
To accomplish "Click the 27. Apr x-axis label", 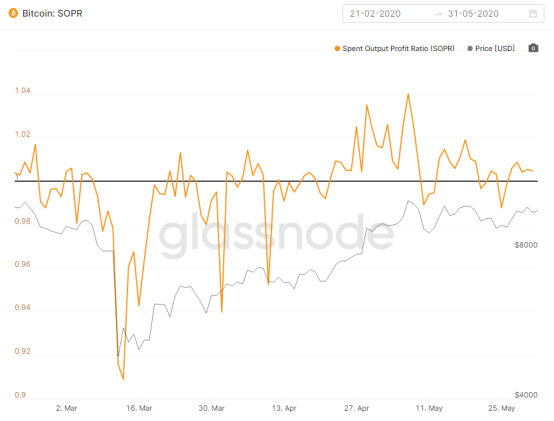I will (356, 408).
